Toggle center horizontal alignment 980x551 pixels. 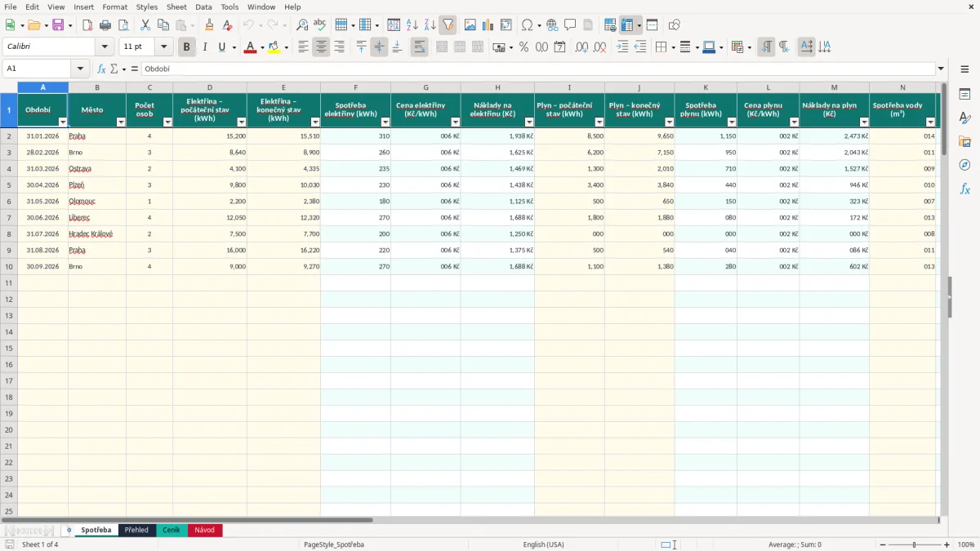[321, 47]
